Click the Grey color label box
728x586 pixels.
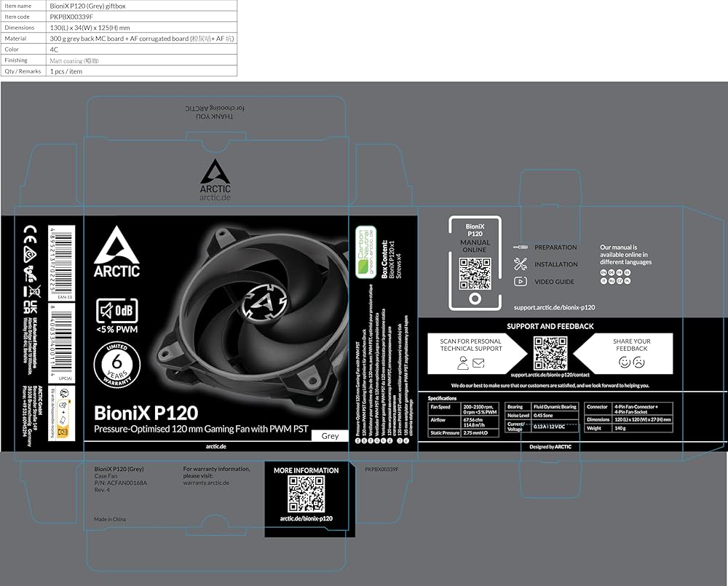[x=330, y=437]
